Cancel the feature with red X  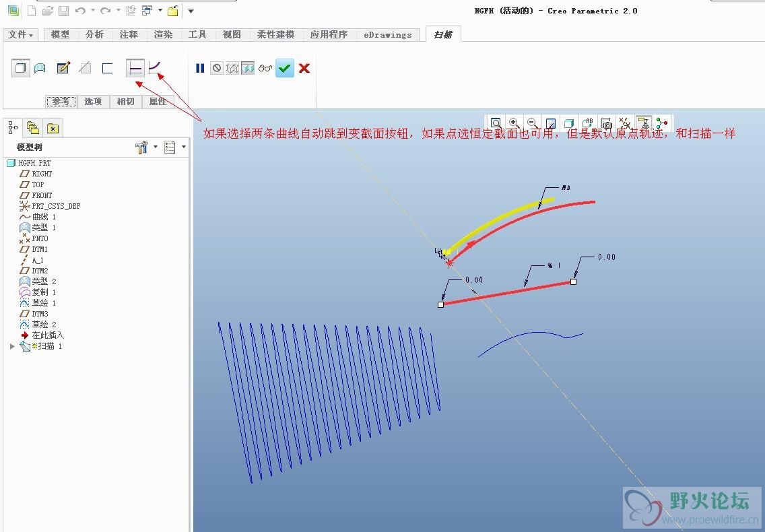tap(304, 68)
